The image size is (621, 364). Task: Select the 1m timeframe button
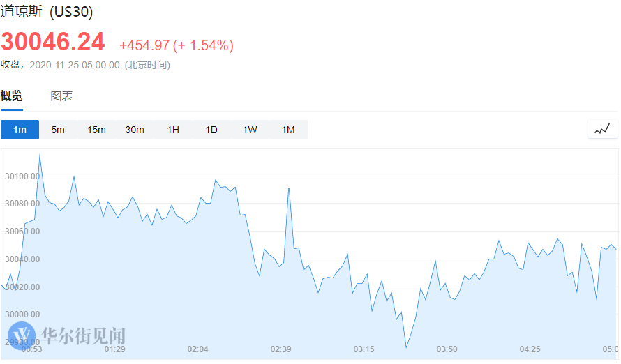(x=20, y=130)
